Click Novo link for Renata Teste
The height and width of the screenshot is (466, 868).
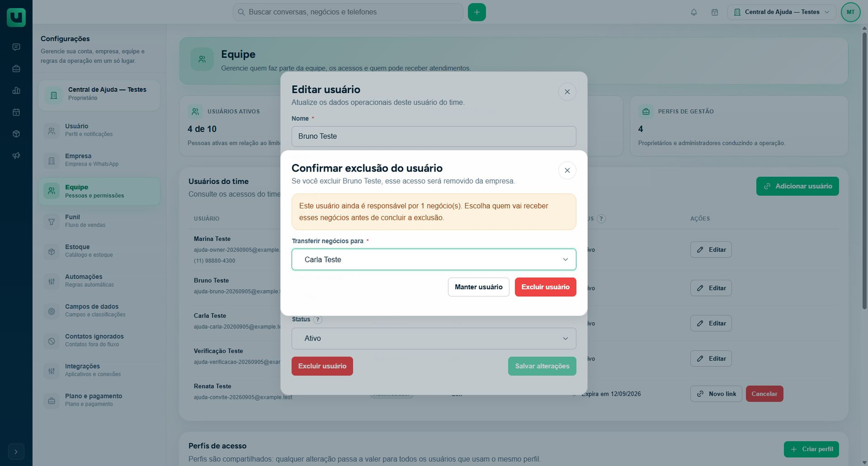pos(716,394)
